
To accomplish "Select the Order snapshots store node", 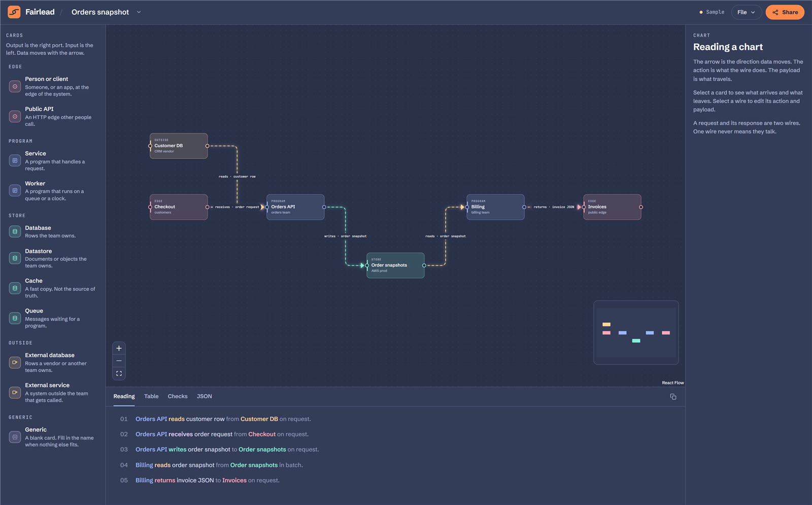I will (395, 265).
